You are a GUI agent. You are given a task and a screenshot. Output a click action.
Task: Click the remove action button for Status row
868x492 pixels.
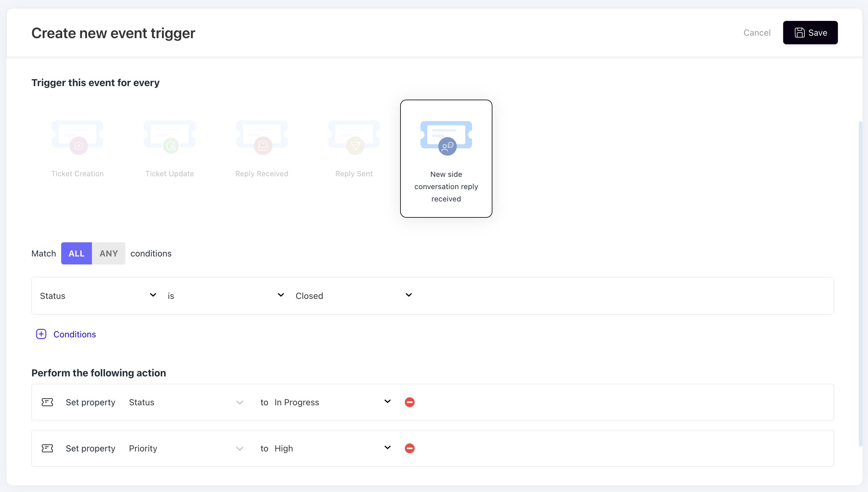point(409,402)
